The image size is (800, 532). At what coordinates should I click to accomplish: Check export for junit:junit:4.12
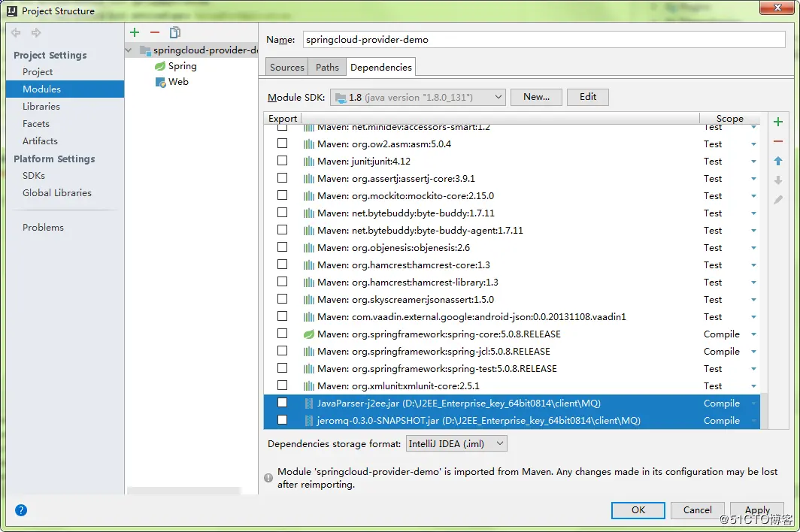click(x=282, y=161)
